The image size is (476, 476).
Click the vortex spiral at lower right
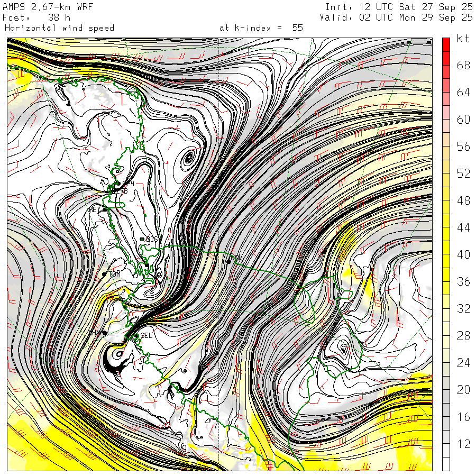[345, 349]
